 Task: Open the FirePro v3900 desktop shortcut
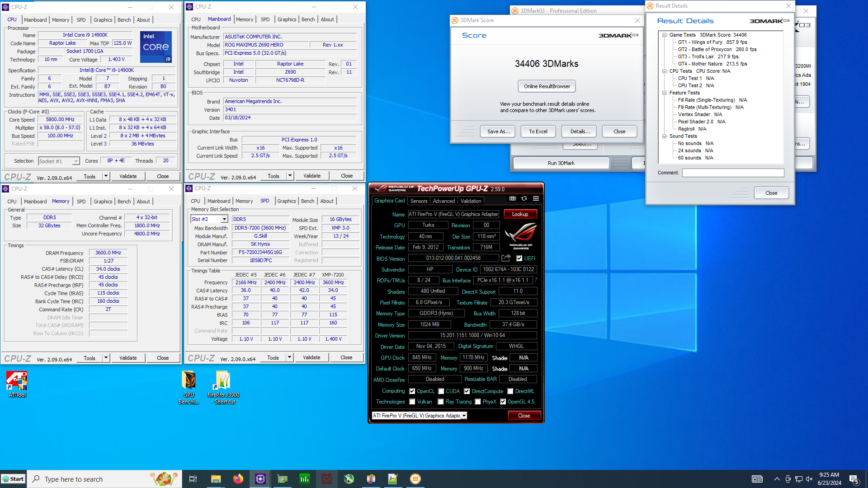tap(223, 388)
